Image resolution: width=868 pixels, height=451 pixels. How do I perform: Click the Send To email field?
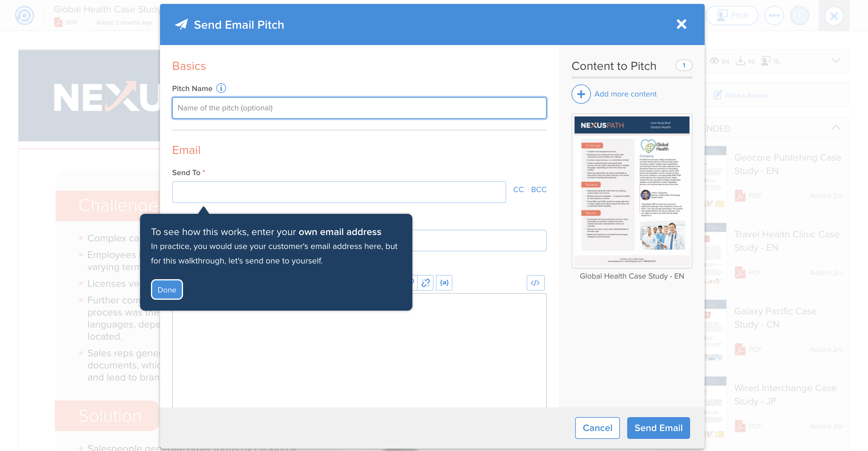339,192
